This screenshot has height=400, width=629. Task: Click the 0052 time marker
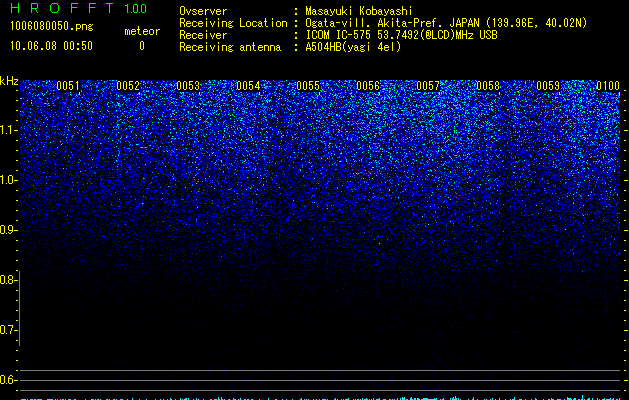point(128,86)
